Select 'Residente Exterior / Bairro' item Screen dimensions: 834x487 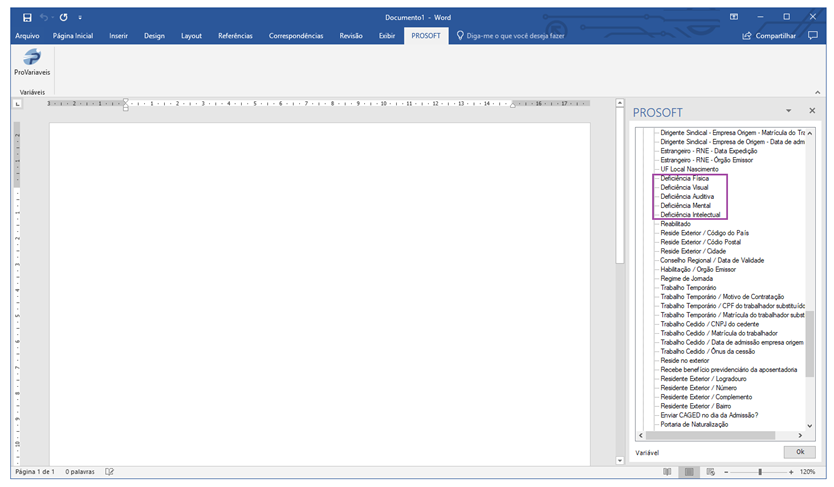point(696,406)
